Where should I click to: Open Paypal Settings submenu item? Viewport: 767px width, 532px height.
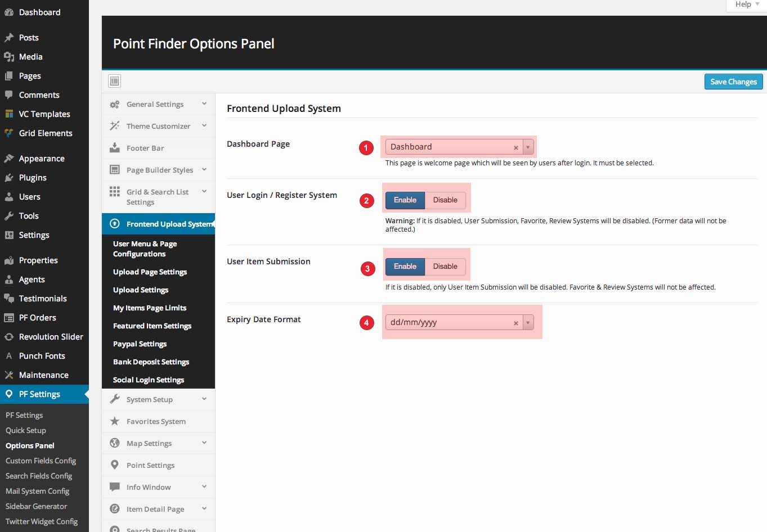140,344
